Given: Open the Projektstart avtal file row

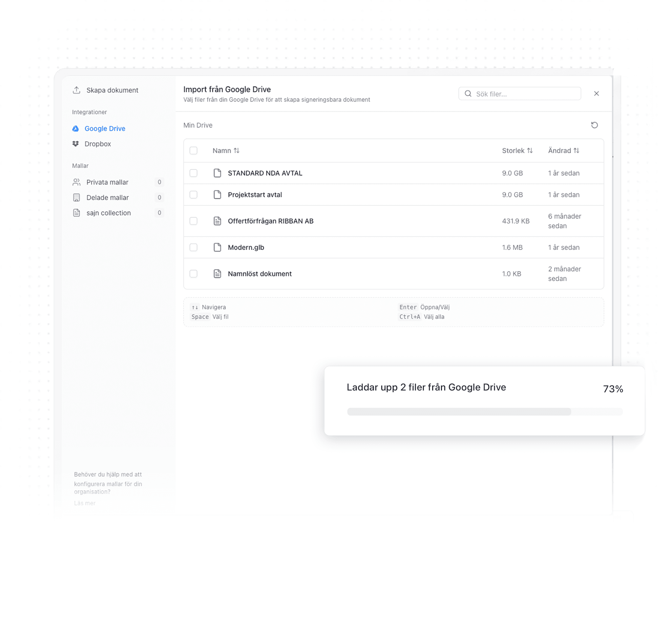Looking at the screenshot, I should pos(255,195).
